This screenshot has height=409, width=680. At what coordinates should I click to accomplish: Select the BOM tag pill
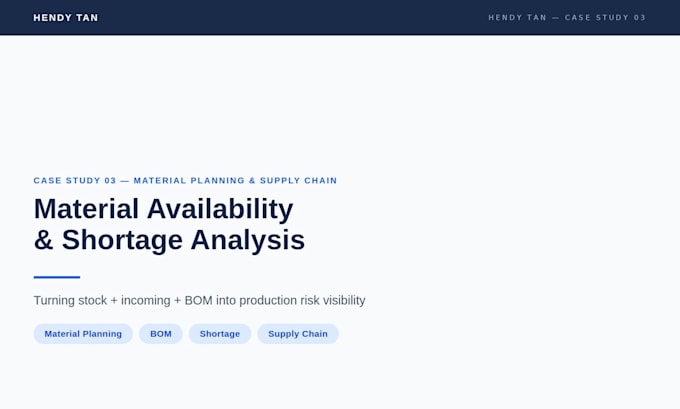[161, 334]
